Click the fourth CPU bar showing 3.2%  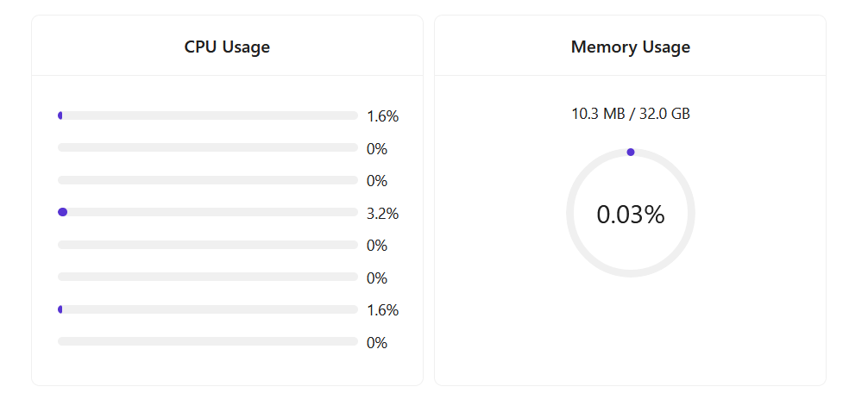pos(207,212)
